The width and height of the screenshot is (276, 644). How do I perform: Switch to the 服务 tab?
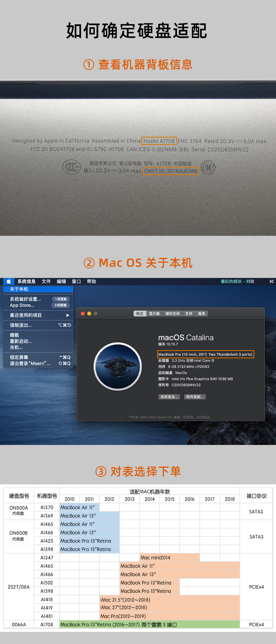click(x=202, y=314)
